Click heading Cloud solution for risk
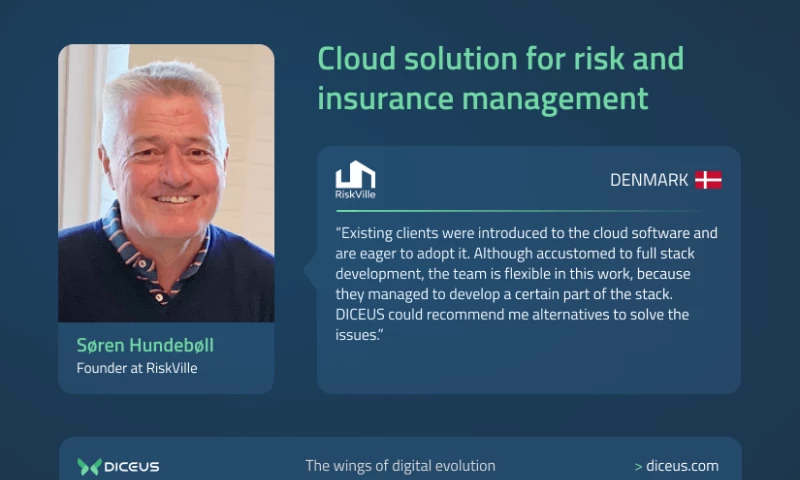Viewport: 800px width, 480px height. tap(501, 78)
